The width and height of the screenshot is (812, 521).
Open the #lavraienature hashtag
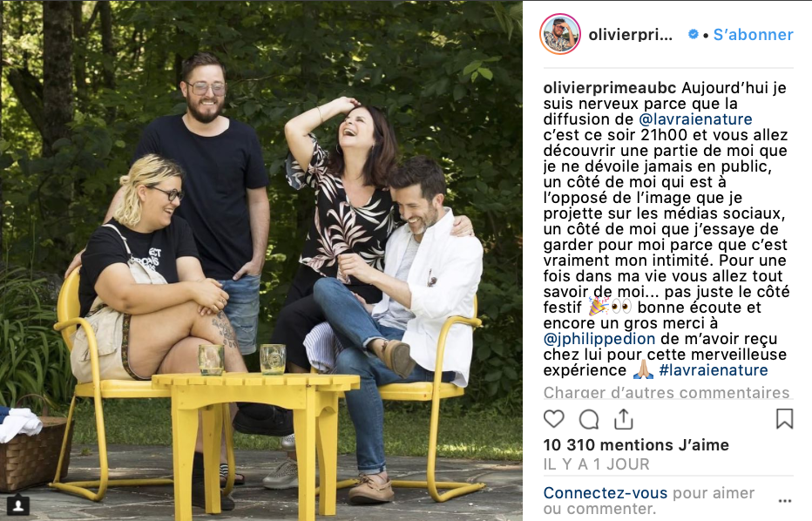click(x=713, y=369)
